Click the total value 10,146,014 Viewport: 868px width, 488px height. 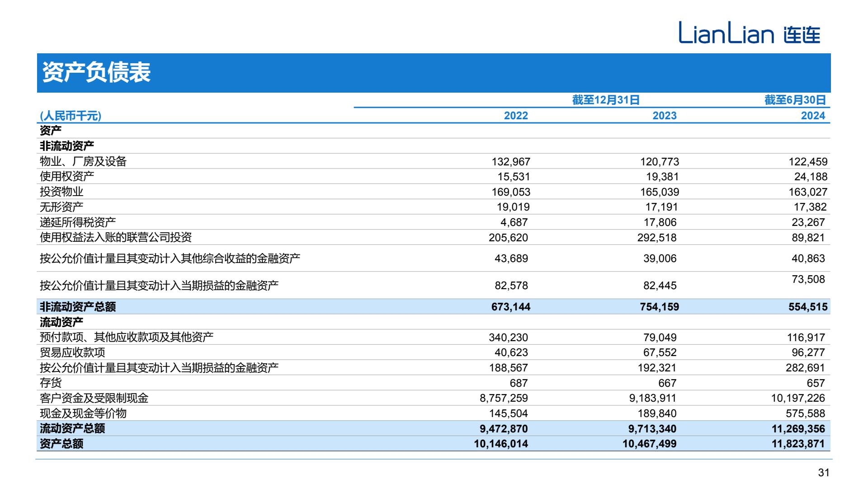coord(501,444)
